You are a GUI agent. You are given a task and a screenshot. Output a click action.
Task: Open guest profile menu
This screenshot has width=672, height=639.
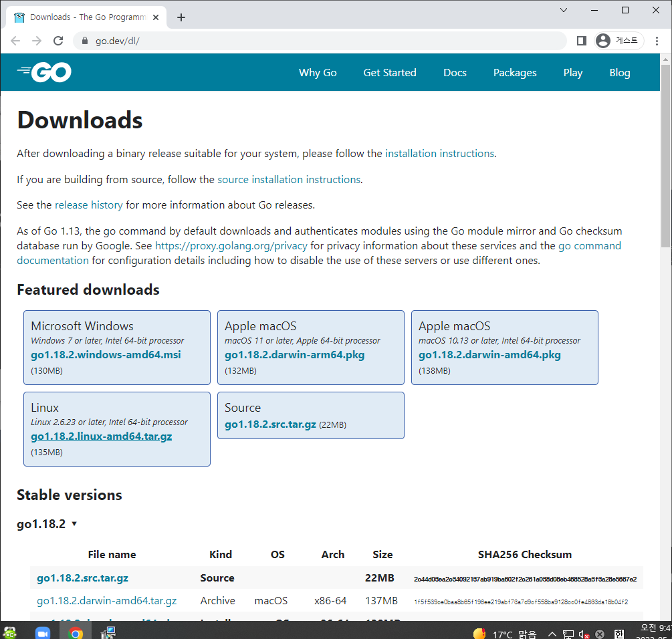click(x=619, y=41)
